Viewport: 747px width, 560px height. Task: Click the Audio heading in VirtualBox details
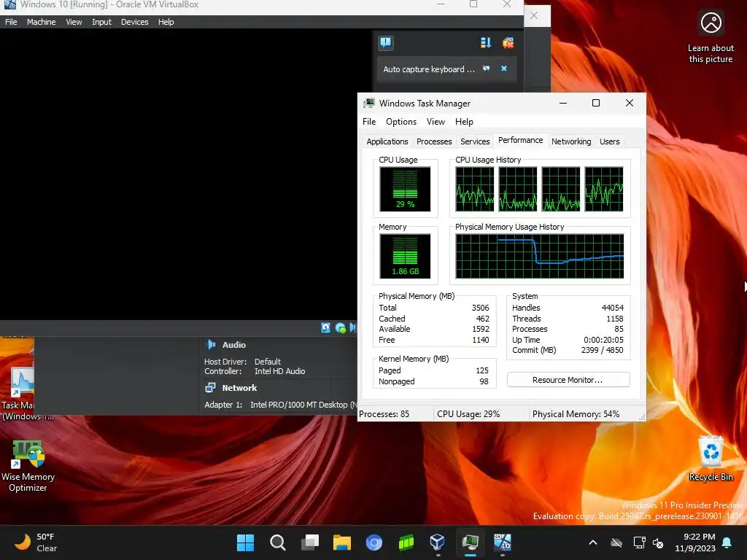pos(234,345)
